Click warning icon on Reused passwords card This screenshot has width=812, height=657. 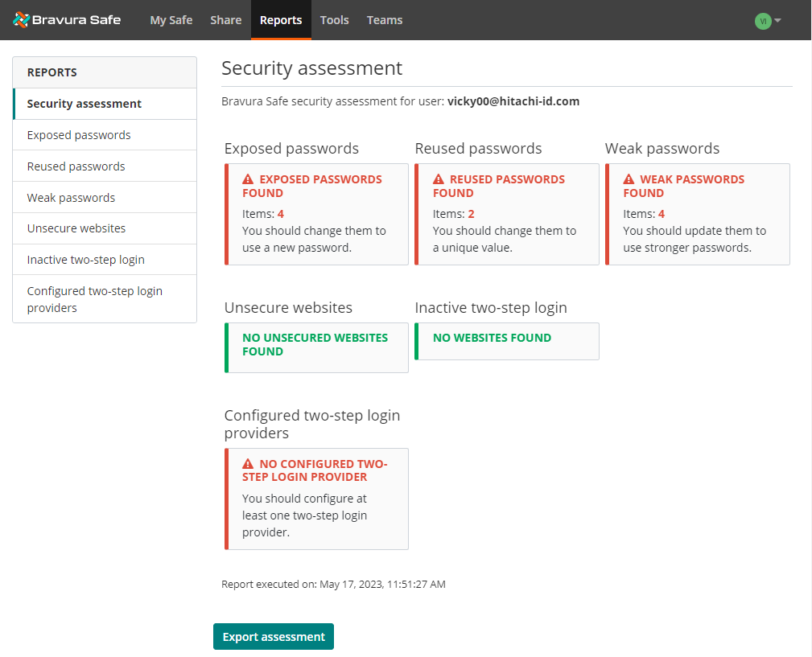point(439,179)
